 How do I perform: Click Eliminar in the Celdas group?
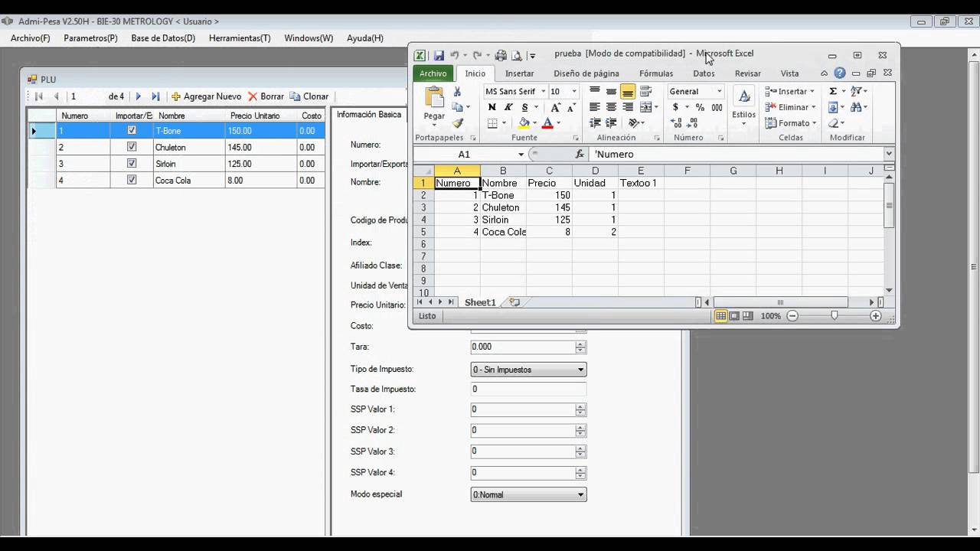(x=791, y=107)
